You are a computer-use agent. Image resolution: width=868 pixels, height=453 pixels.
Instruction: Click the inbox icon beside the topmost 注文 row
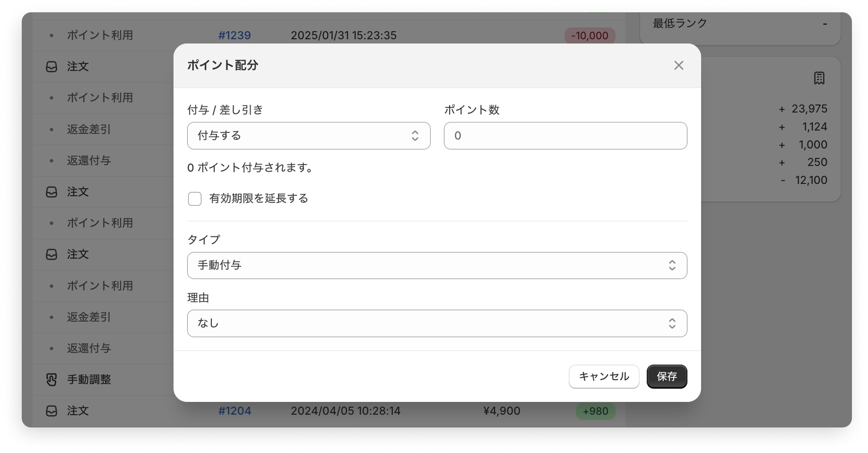[x=52, y=67]
